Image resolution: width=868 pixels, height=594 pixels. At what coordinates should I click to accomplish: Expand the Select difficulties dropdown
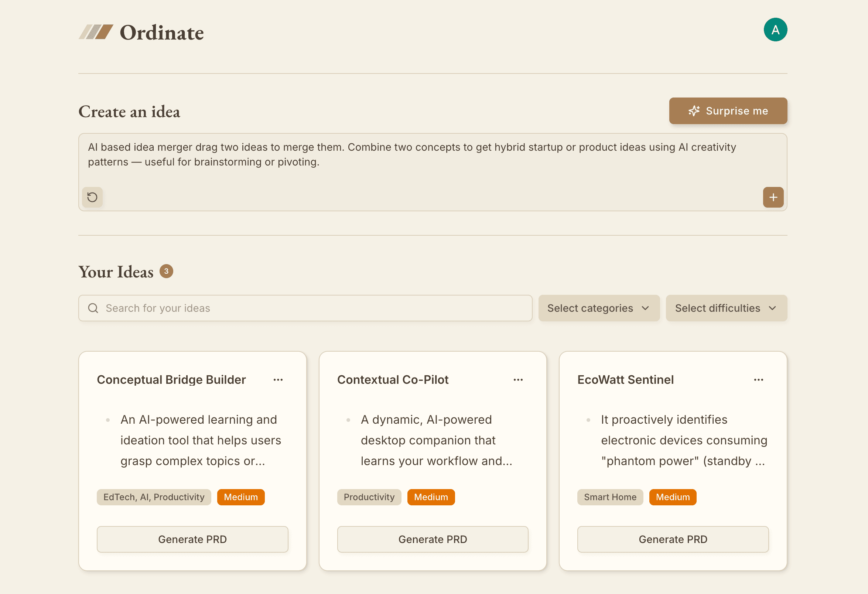coord(726,308)
